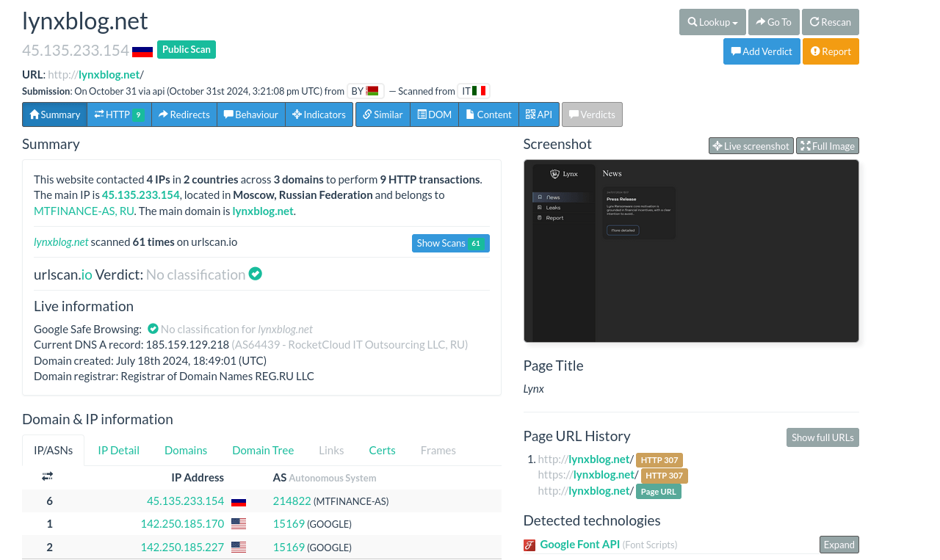View the Behaviour tab
This screenshot has height=560, width=940.
pyautogui.click(x=250, y=114)
